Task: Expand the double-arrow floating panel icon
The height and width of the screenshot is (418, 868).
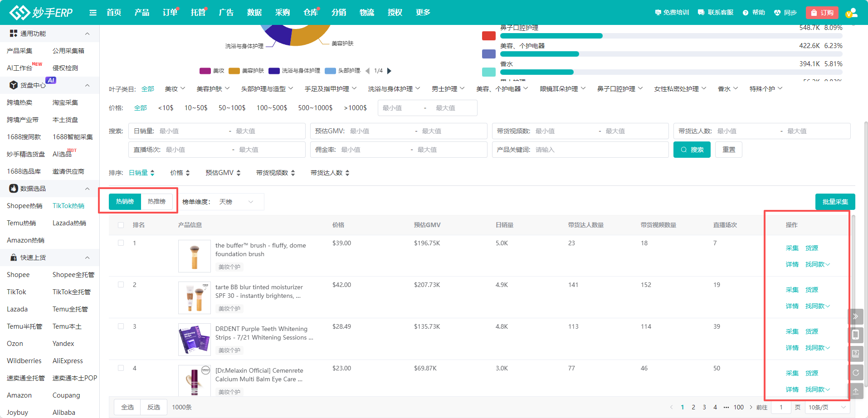Action: tap(855, 316)
